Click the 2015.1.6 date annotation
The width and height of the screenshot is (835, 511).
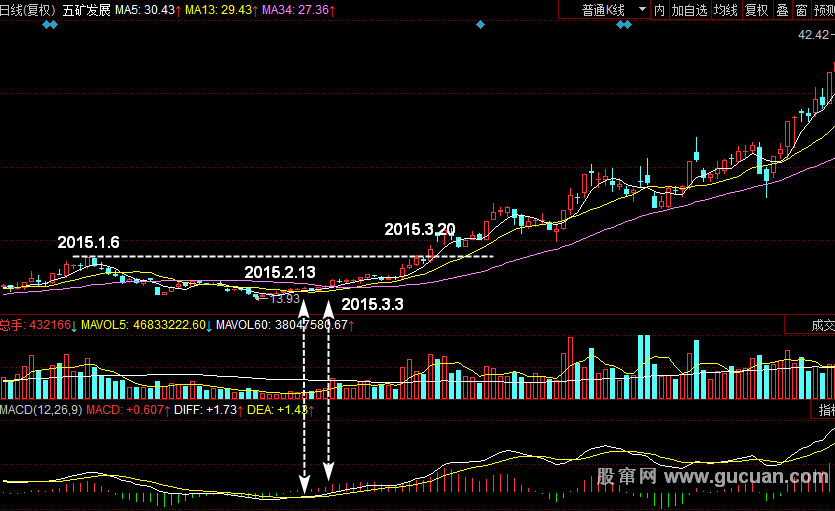(88, 242)
